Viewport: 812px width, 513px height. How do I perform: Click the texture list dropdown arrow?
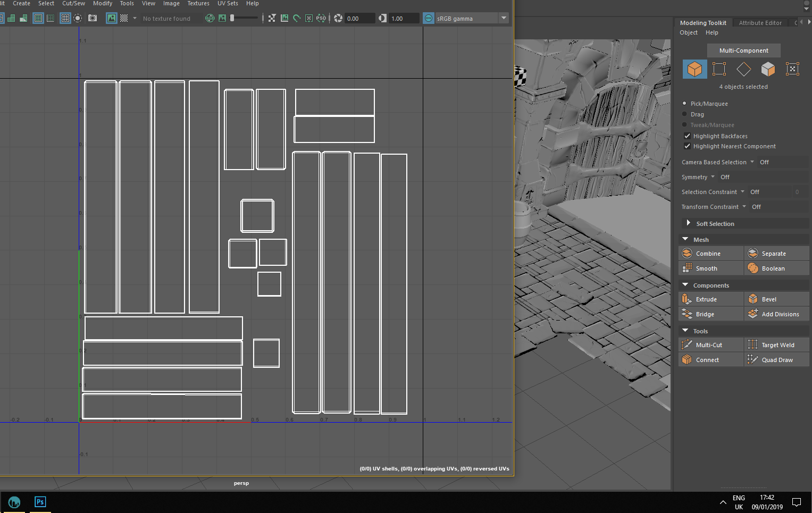pyautogui.click(x=135, y=18)
